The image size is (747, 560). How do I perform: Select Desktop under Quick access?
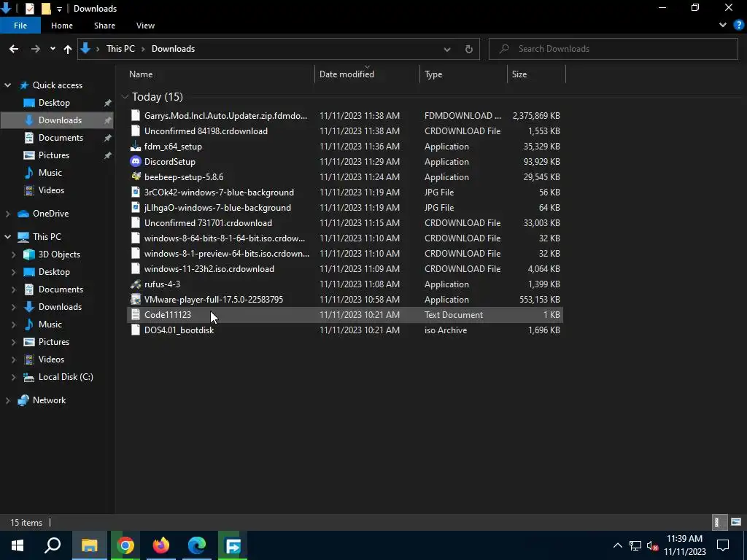click(54, 103)
